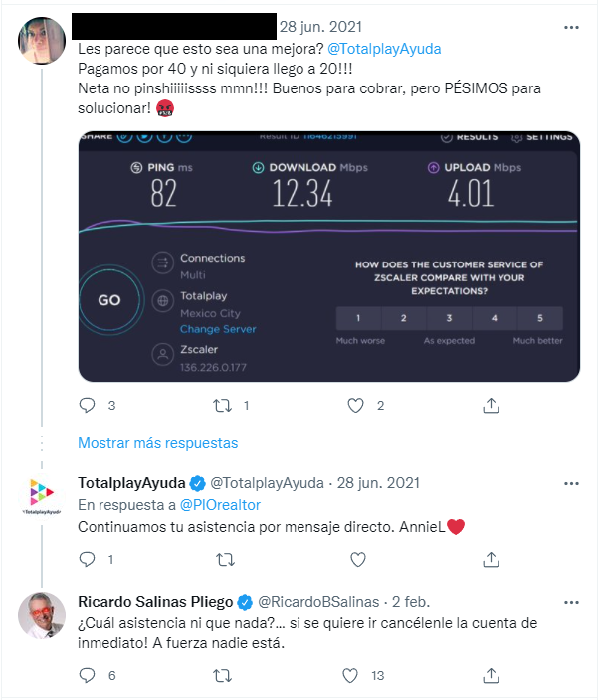The height and width of the screenshot is (700, 599).
Task: Retweet the speed test complaint tweet
Action: point(224,405)
